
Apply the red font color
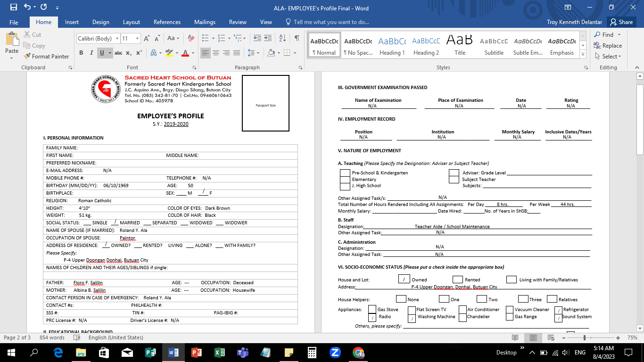pyautogui.click(x=185, y=53)
